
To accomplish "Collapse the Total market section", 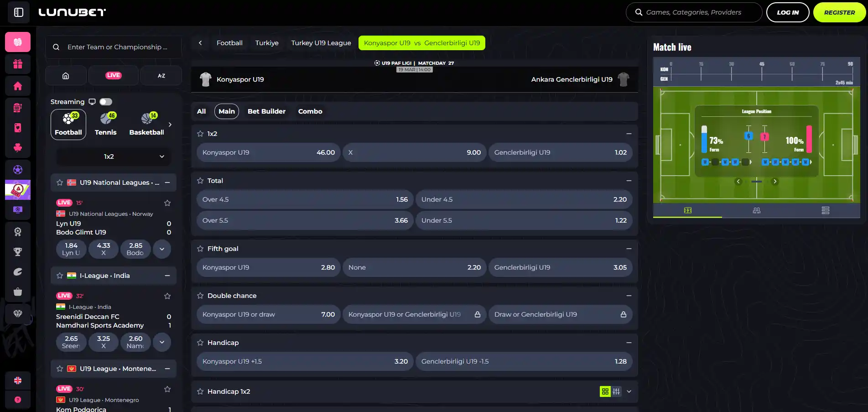I will tap(629, 181).
